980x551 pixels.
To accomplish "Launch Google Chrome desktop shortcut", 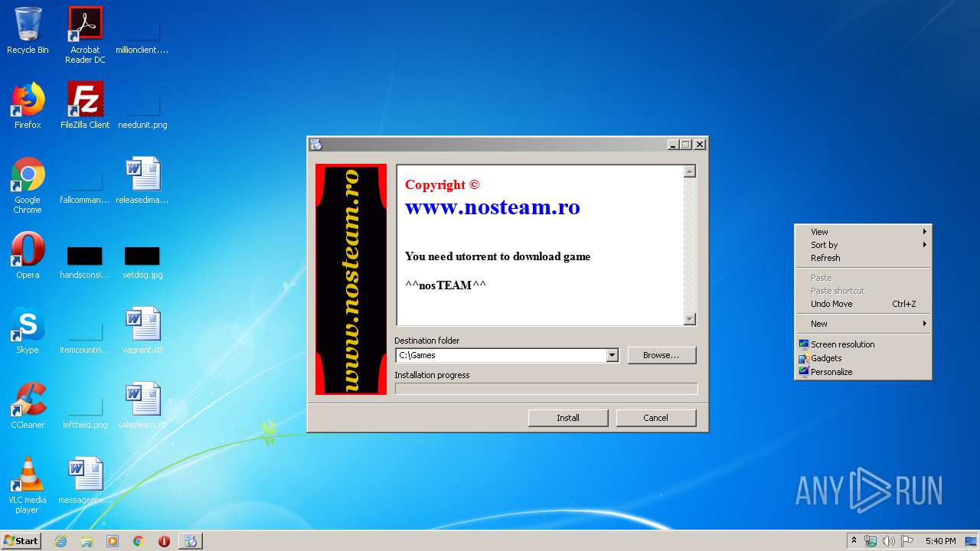I will coord(28,185).
